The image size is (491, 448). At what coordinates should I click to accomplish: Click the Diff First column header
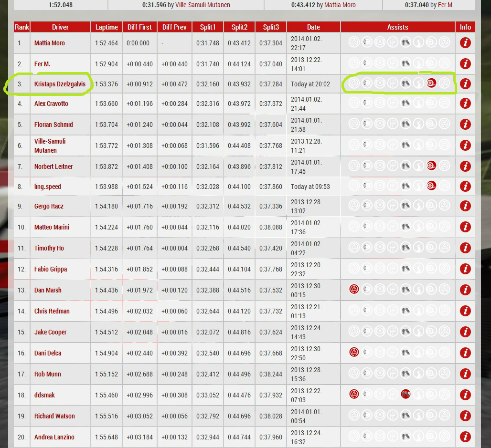139,27
